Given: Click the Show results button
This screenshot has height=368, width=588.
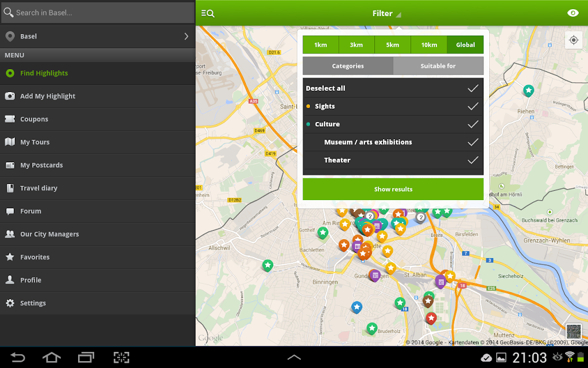Looking at the screenshot, I should click(393, 189).
